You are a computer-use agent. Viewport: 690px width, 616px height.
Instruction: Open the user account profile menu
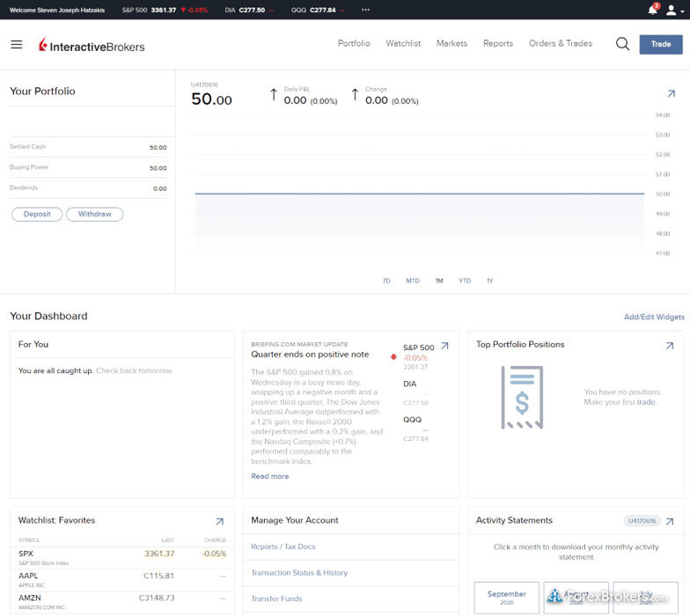point(674,11)
